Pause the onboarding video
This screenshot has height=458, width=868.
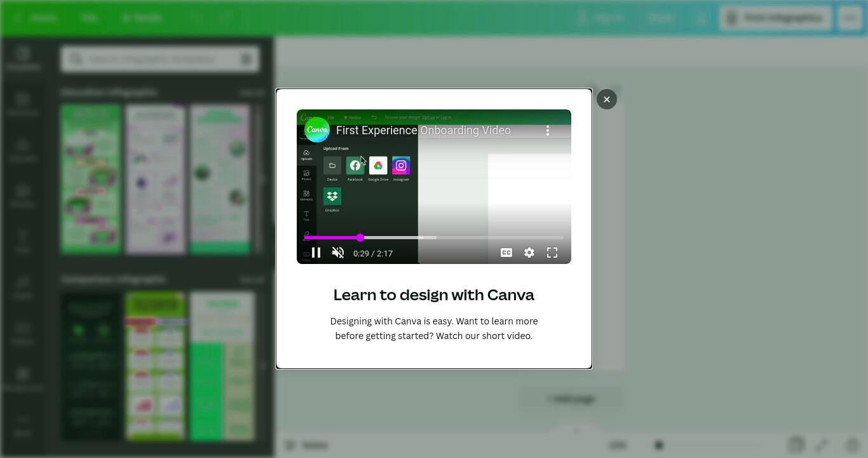click(x=316, y=253)
